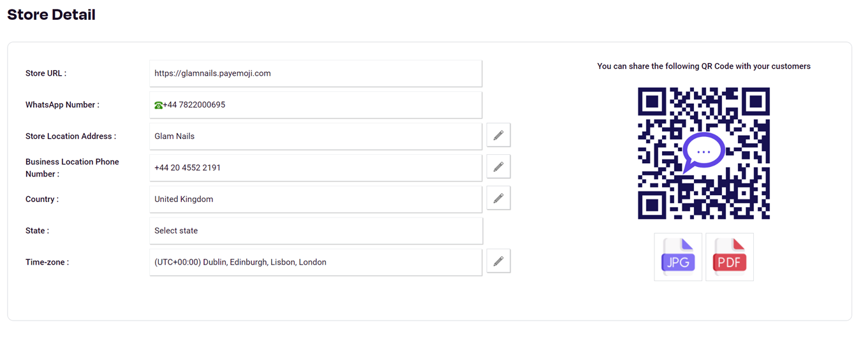
Task: Click the QR code image
Action: [x=703, y=154]
